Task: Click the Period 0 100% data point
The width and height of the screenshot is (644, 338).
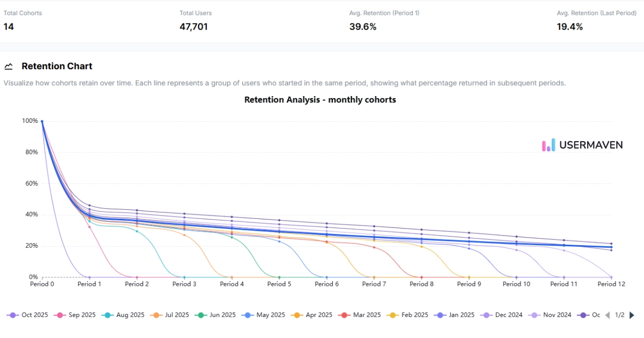Action: [42, 121]
